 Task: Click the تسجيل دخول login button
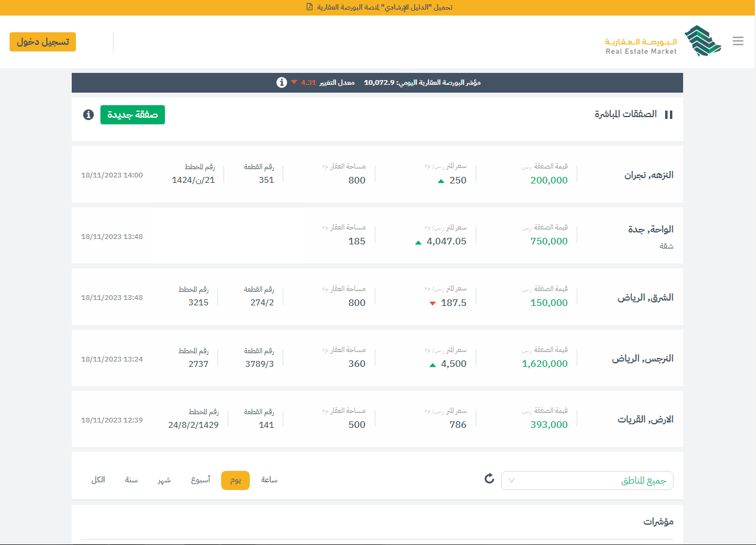[42, 42]
